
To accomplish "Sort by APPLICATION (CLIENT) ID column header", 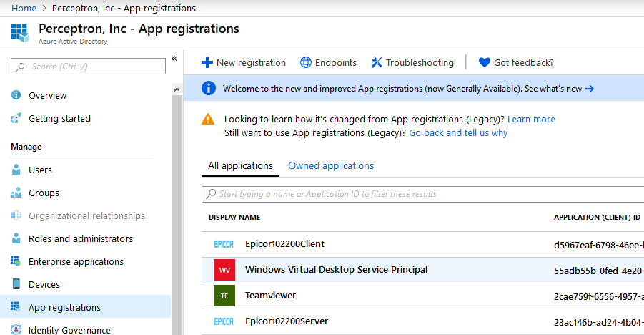I will point(597,218).
